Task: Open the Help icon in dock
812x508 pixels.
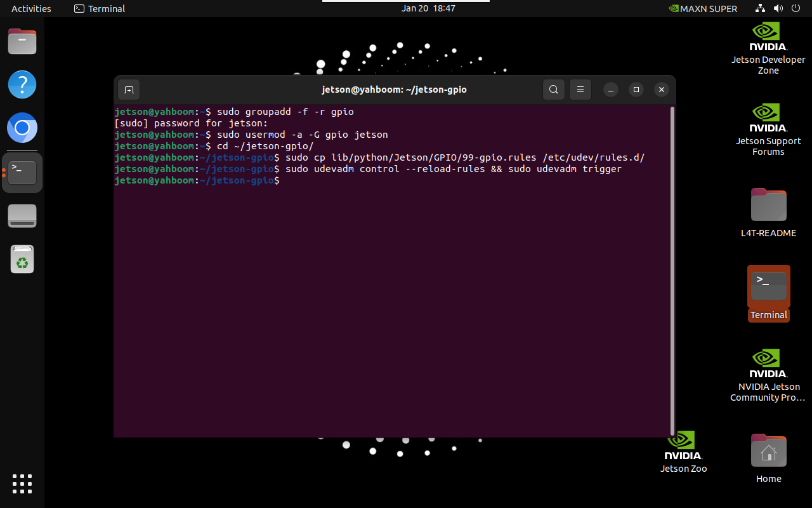Action: [22, 84]
